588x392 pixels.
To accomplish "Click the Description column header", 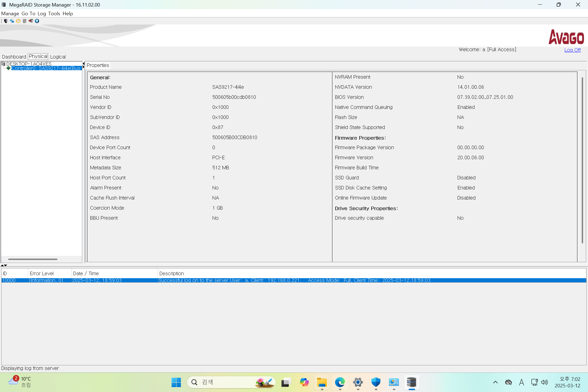I will click(372, 273).
